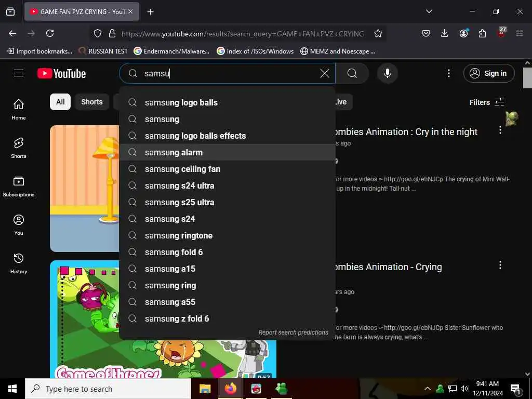Click the taskbar Type here to search box
This screenshot has width=532, height=399.
108,389
